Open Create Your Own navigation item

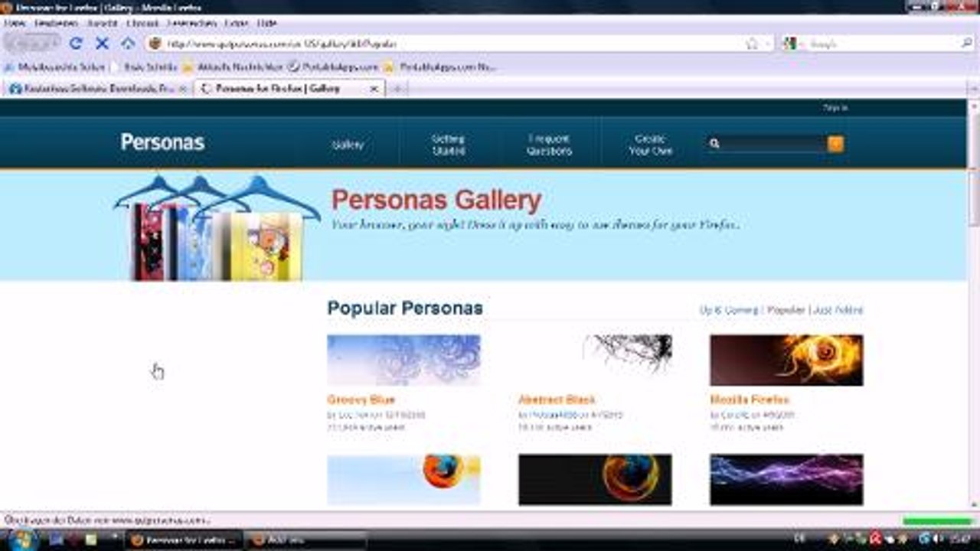point(650,145)
